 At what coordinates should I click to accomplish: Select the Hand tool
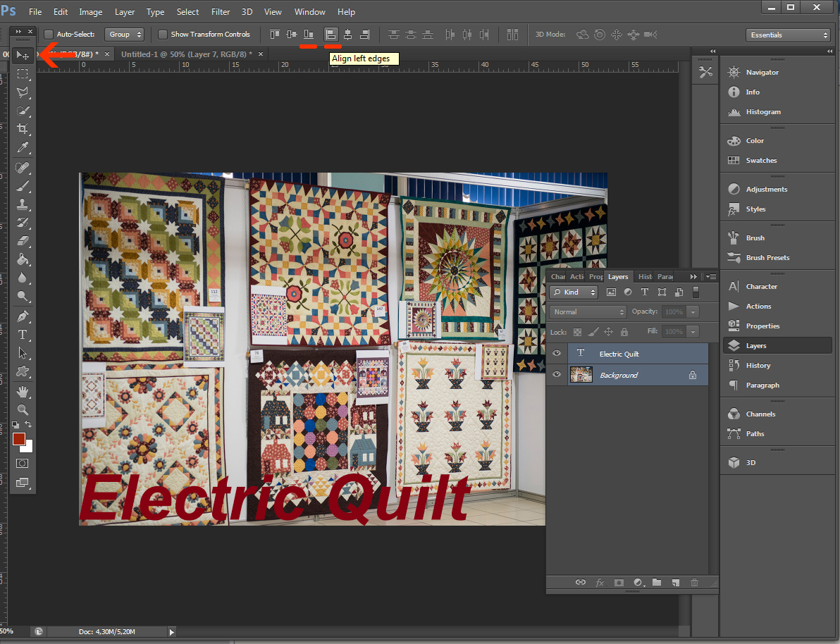pyautogui.click(x=23, y=392)
